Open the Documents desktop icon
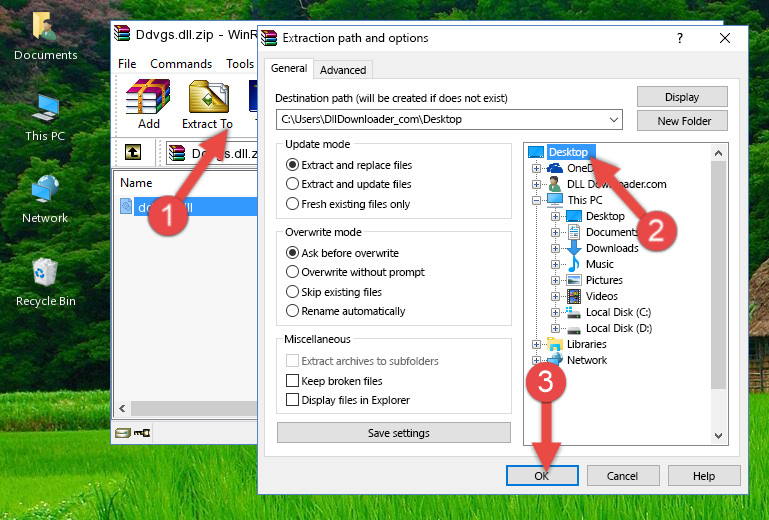This screenshot has height=520, width=769. click(45, 36)
